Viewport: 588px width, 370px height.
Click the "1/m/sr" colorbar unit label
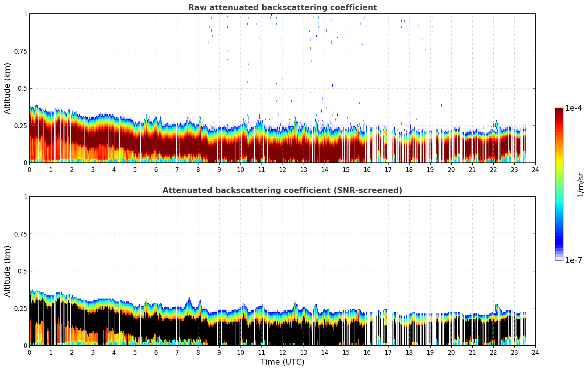pyautogui.click(x=580, y=184)
